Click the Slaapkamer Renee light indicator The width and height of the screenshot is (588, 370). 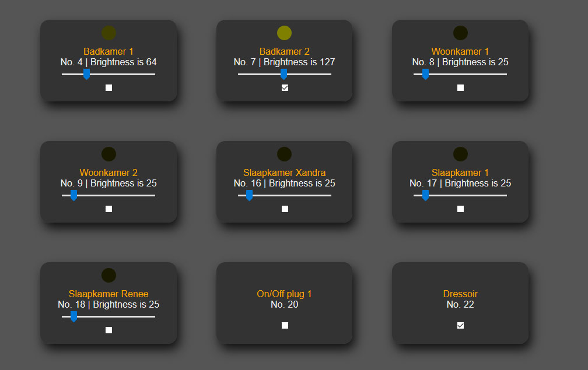click(108, 275)
